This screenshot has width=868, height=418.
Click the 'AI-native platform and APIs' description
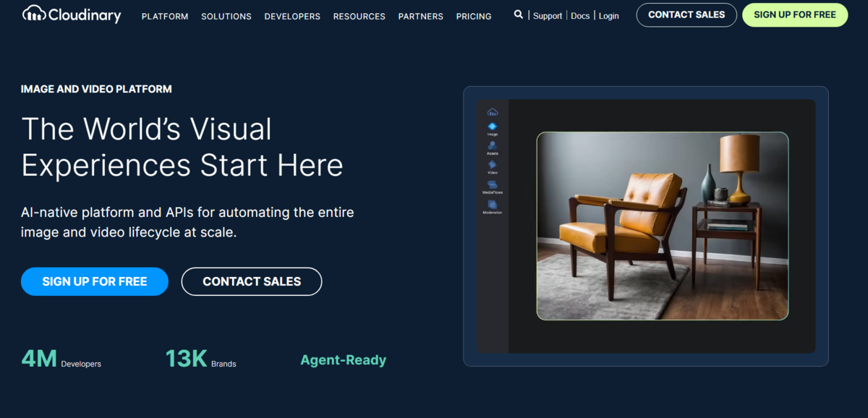click(187, 223)
